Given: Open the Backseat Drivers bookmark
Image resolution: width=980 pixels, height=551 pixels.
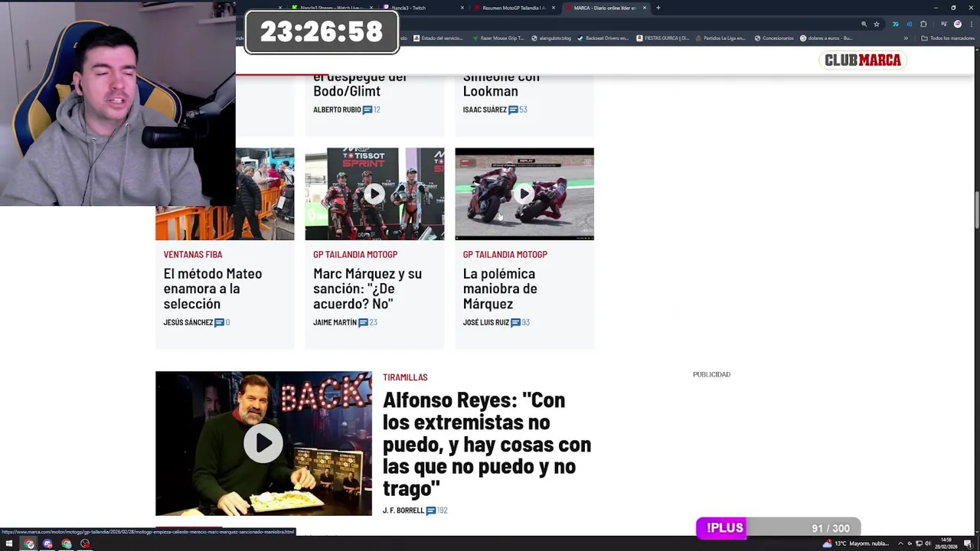Looking at the screenshot, I should click(603, 38).
